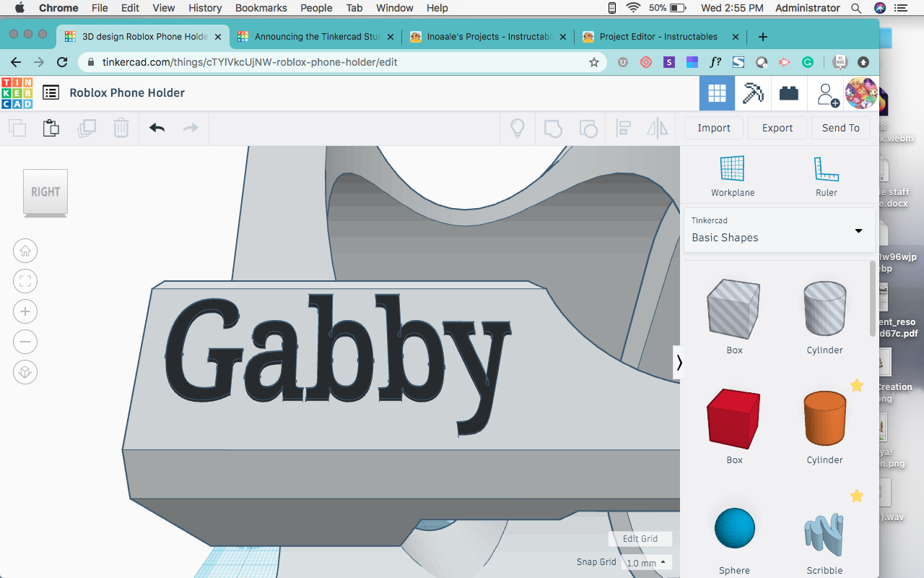Screen dimensions: 924x578
Task: Open the Snap Grid 1.0 mm dropdown
Action: click(646, 562)
